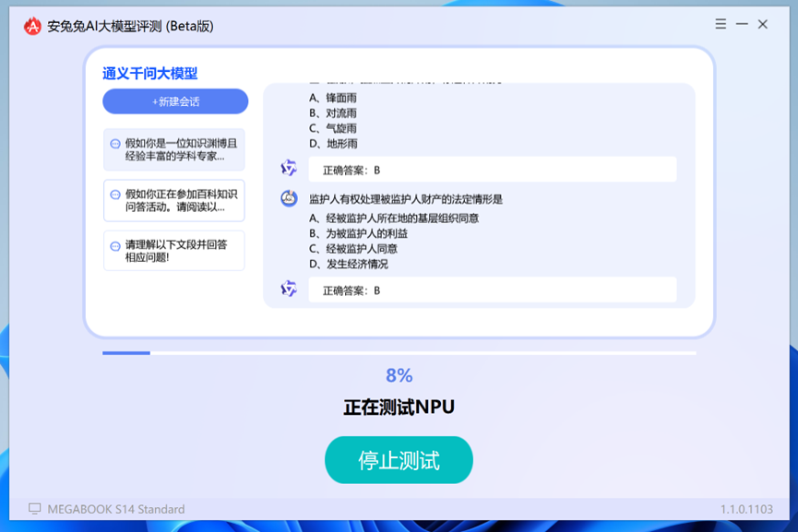The image size is (798, 532).
Task: Click the Qwen avatar beside 正确答案: B
Action: pos(289,170)
